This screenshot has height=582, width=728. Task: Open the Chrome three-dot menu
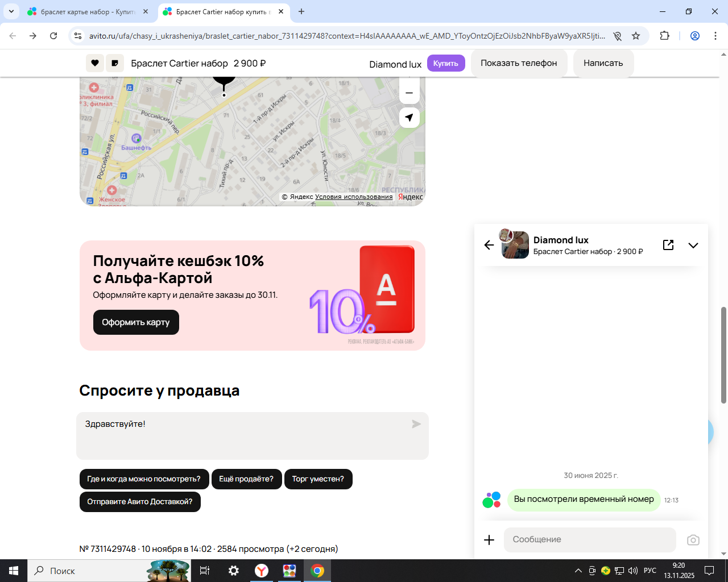[715, 36]
